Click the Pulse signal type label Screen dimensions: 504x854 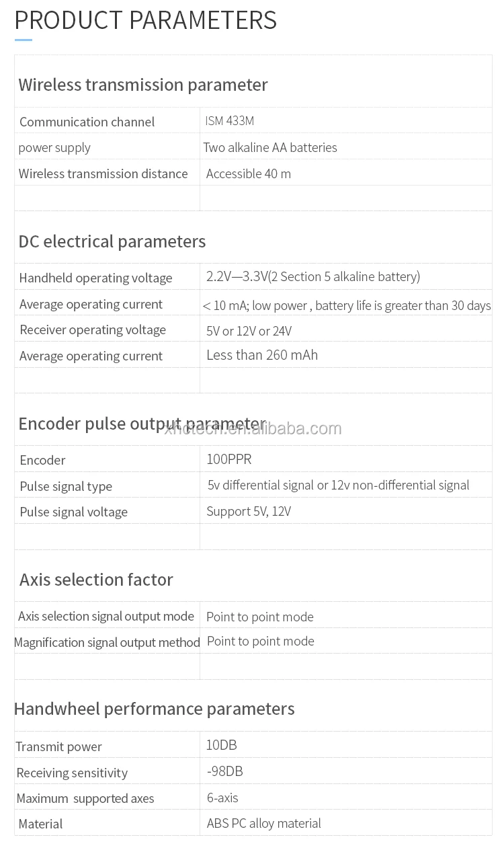66,486
